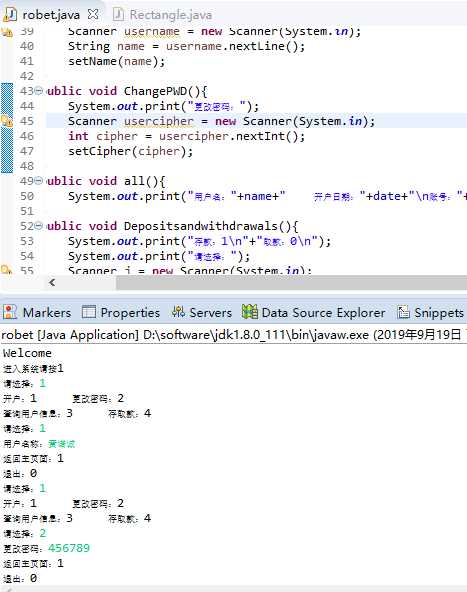
Task: Click the Depositsandwithdrawals method name
Action: point(201,226)
